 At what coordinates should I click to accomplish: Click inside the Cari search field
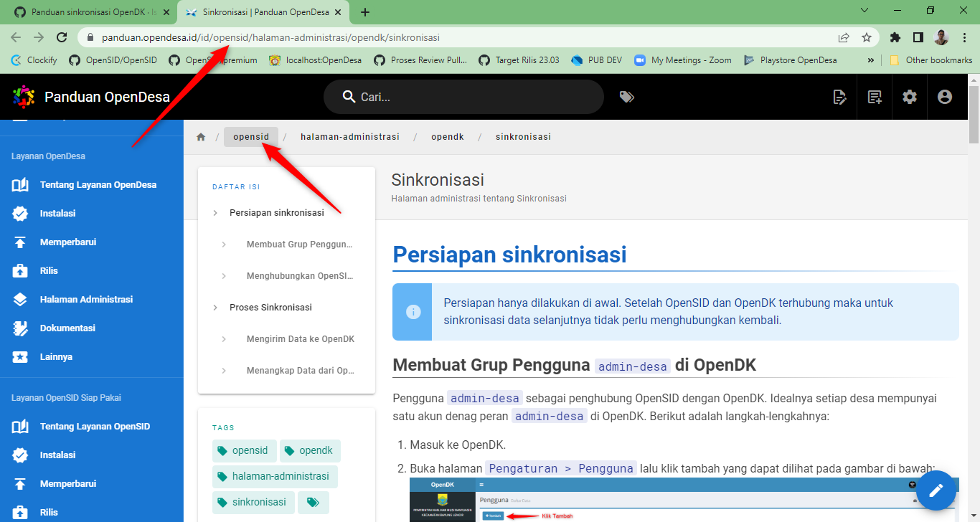click(x=463, y=96)
